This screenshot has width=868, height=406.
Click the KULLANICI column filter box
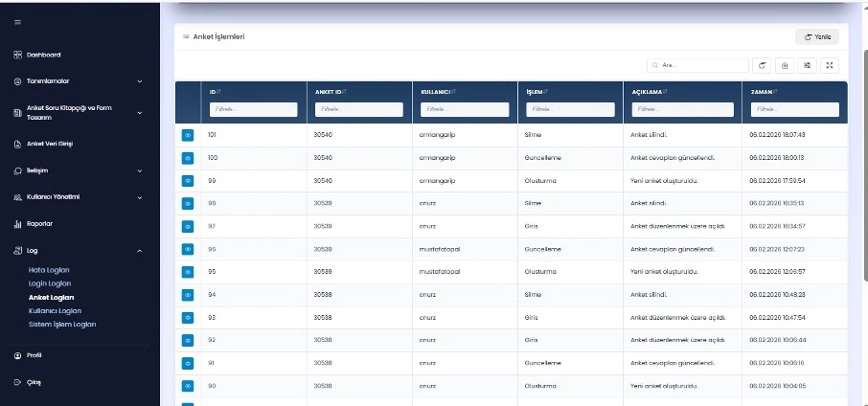(x=465, y=110)
